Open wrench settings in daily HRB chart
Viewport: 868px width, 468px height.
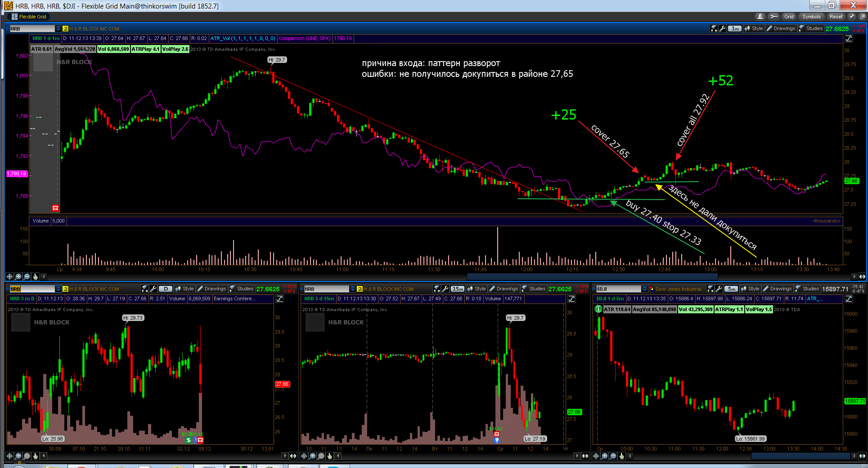pyautogui.click(x=153, y=289)
